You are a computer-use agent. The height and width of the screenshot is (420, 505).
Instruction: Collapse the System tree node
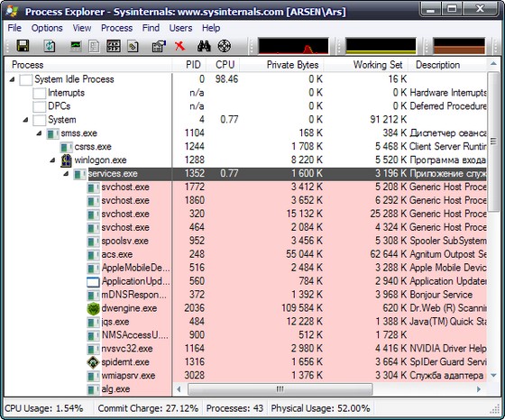click(x=26, y=120)
